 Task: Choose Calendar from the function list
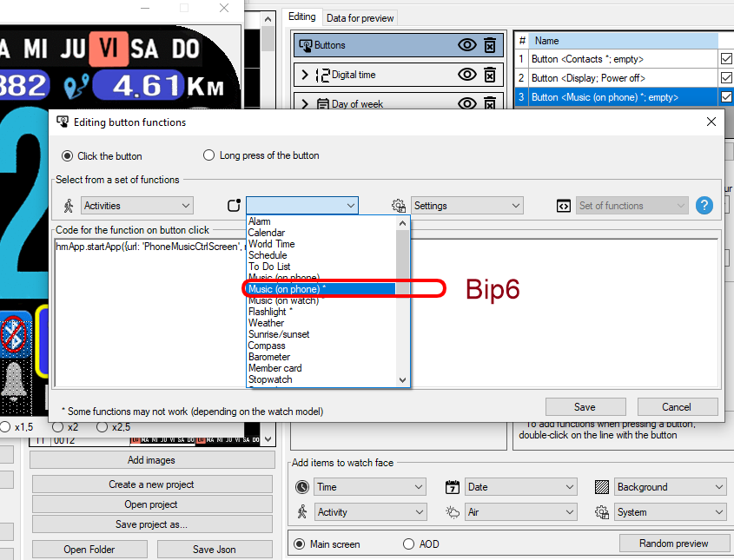[x=267, y=233]
